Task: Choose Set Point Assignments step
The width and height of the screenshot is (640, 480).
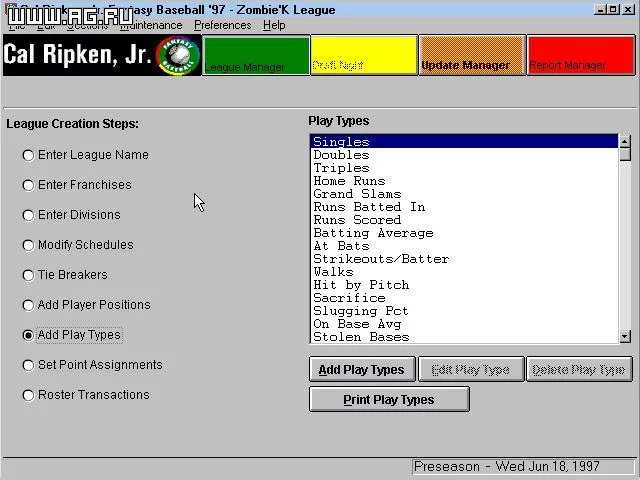Action: pos(28,365)
